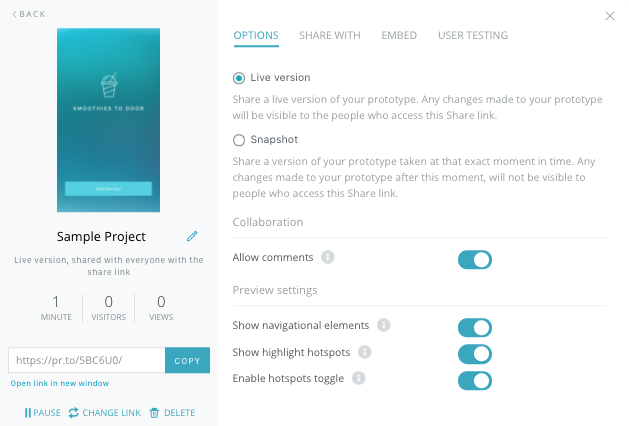Click the pencil icon beside Sample Project

(192, 236)
